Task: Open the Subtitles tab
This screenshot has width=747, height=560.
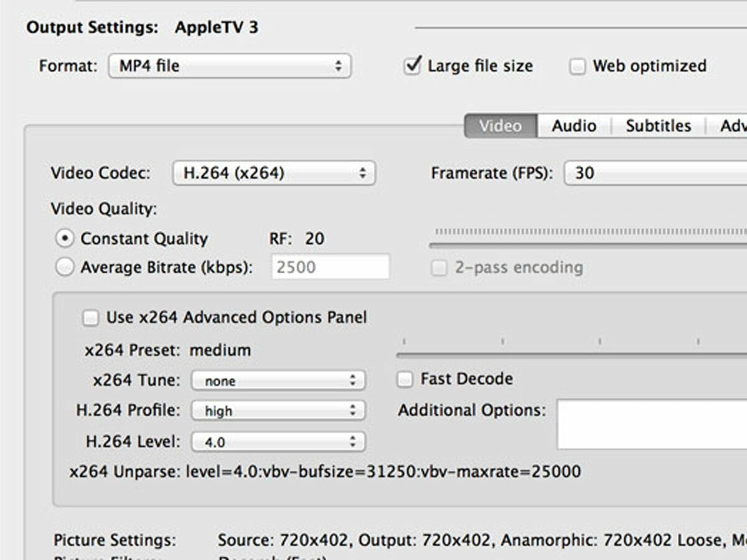Action: (658, 126)
